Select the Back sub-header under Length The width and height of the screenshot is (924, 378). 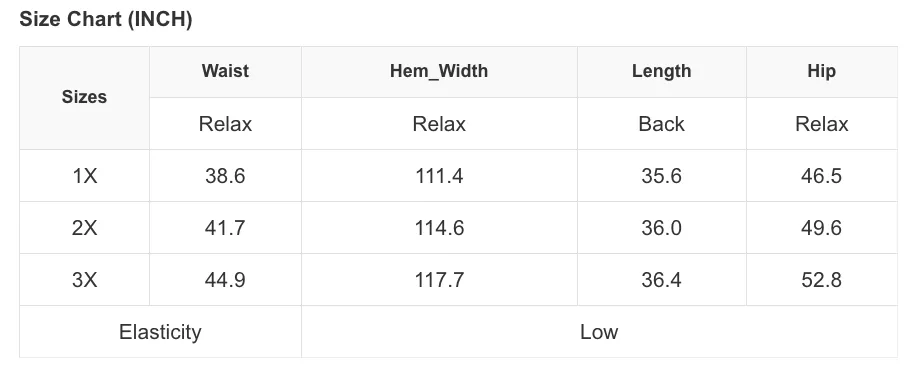pos(661,124)
